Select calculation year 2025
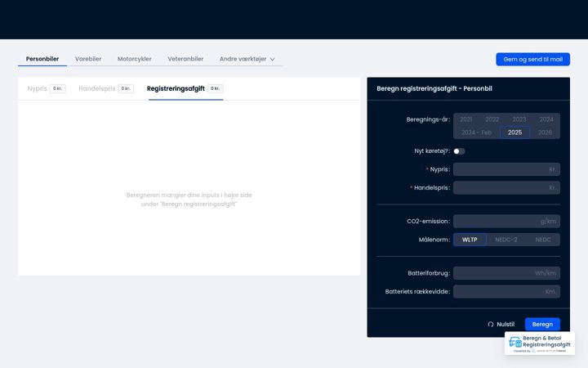Viewport: 588px width, 368px height. click(514, 132)
